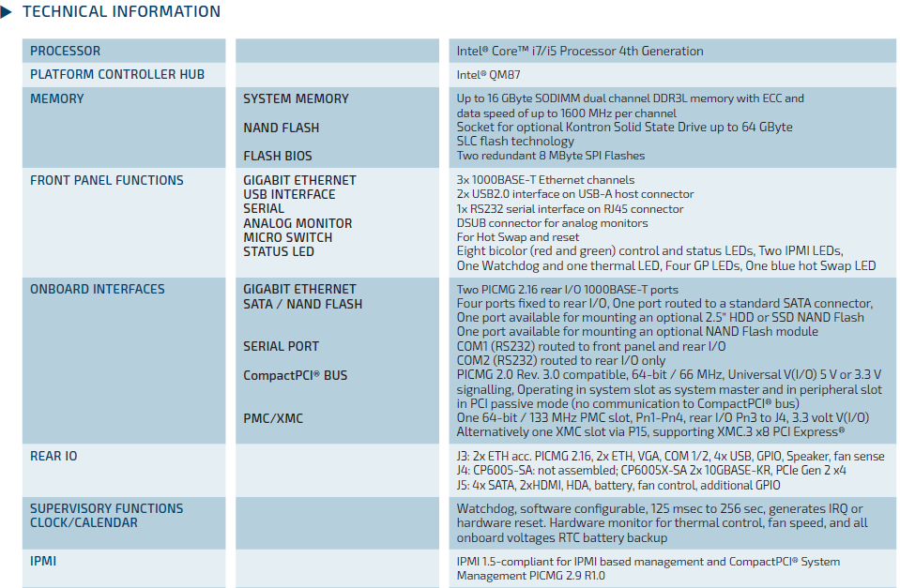900x588 pixels.
Task: Click 'hardware reset. Hardware monitor' line
Action: pos(662,523)
